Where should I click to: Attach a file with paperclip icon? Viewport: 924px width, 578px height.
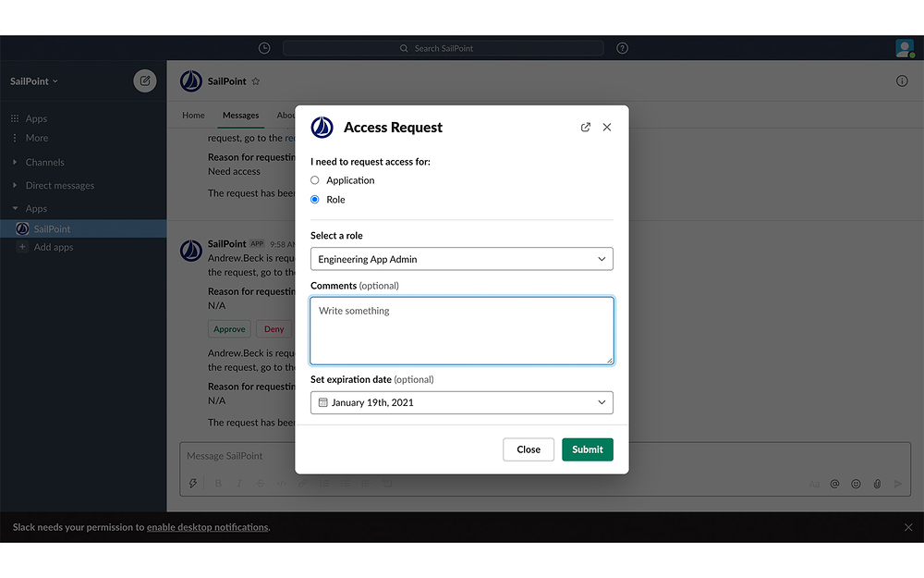(x=877, y=484)
